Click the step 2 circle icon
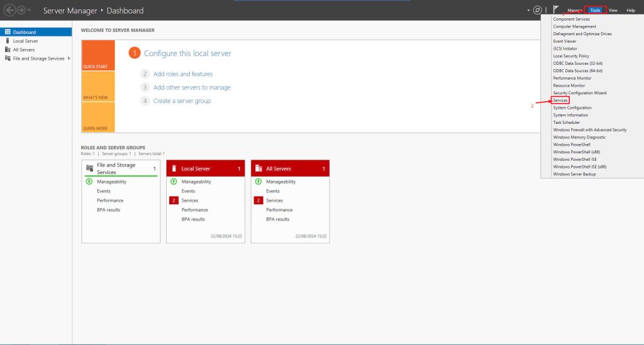The height and width of the screenshot is (345, 644). click(x=145, y=74)
